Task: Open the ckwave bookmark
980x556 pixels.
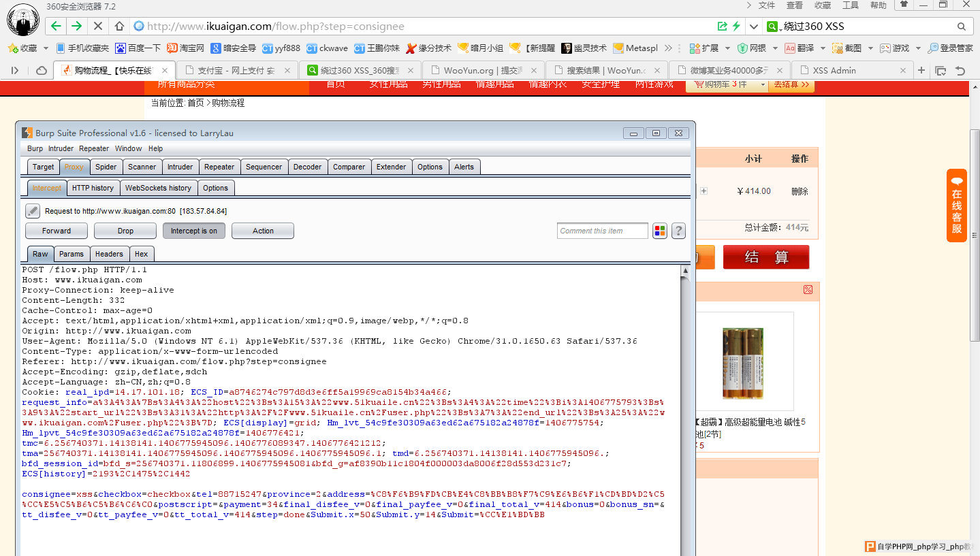Action: point(327,48)
